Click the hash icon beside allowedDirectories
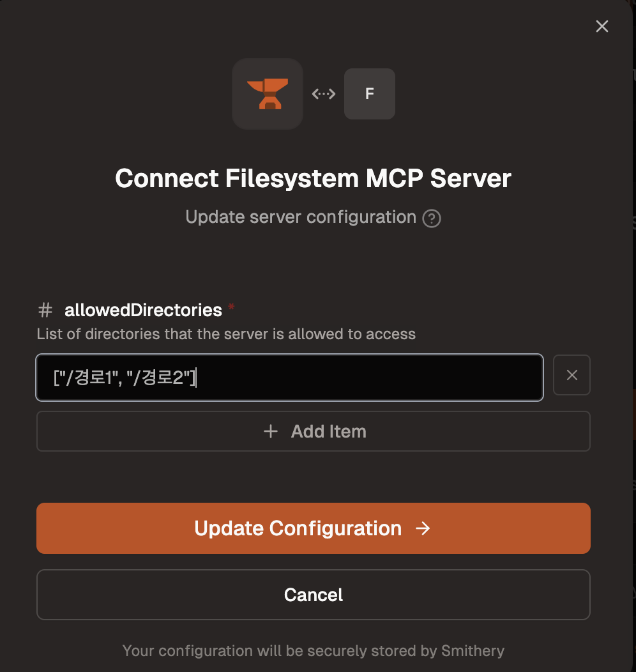 tap(45, 310)
